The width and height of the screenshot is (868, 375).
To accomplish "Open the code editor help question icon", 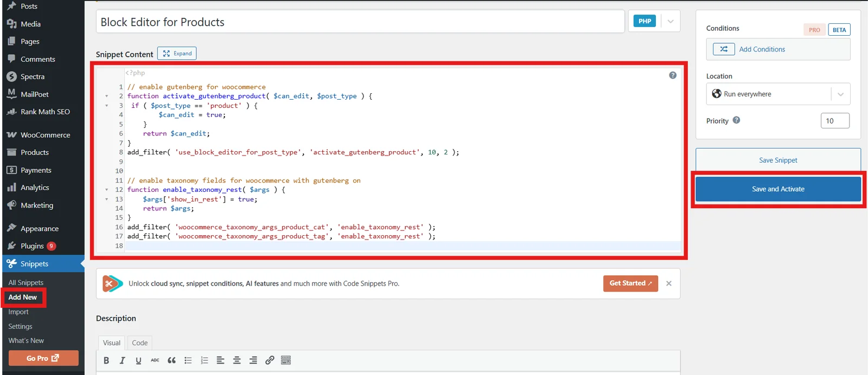I will click(x=673, y=75).
